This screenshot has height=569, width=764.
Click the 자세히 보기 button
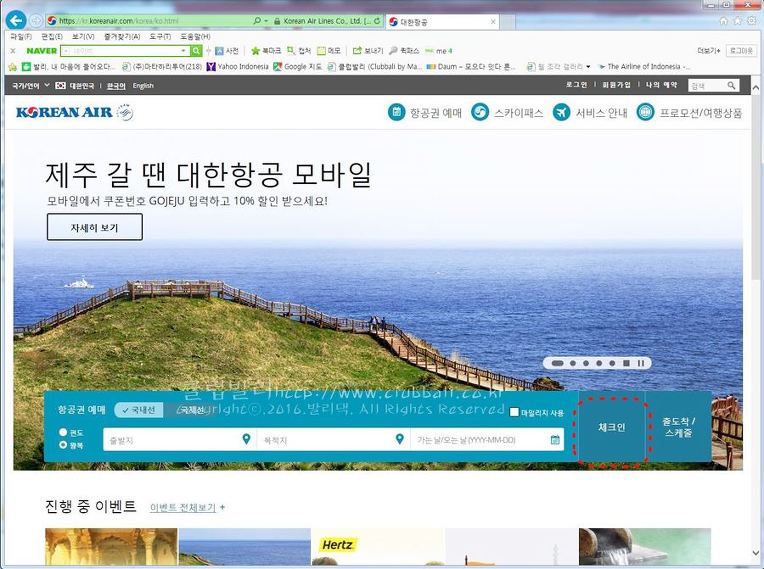(x=95, y=227)
